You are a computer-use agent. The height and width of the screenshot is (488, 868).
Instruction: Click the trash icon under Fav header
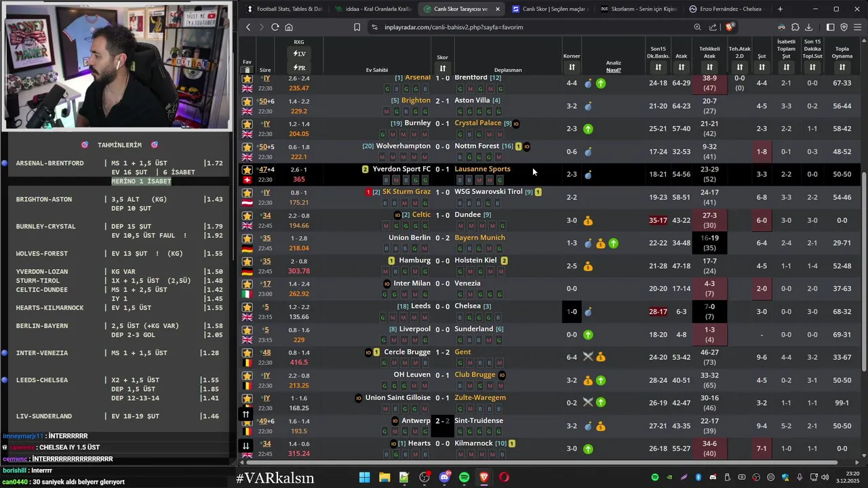point(247,70)
